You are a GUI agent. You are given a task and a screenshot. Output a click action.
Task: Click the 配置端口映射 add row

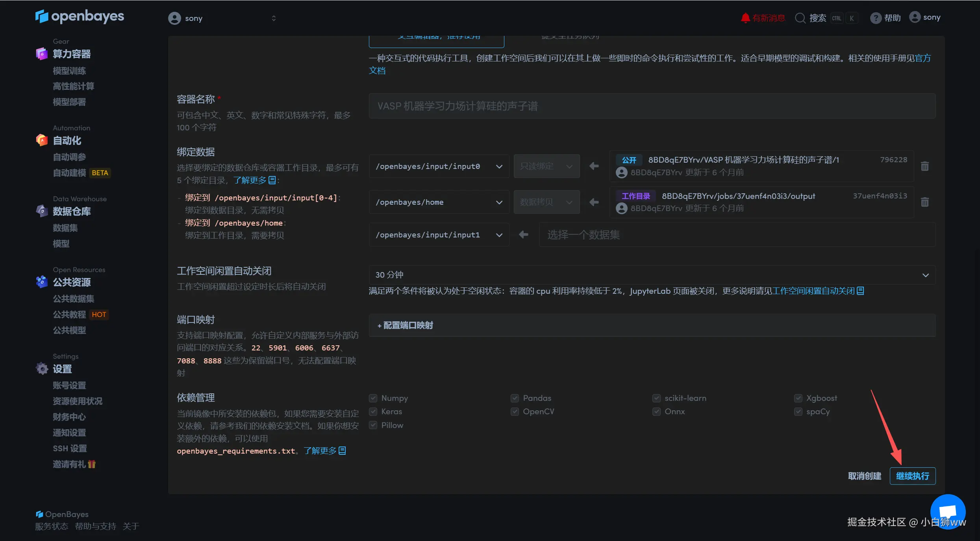click(x=406, y=325)
